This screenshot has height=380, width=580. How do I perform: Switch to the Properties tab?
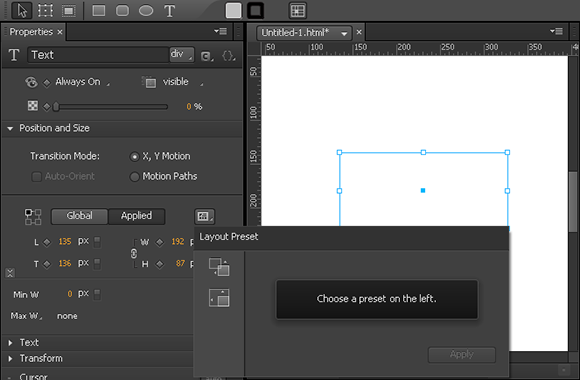pos(31,32)
